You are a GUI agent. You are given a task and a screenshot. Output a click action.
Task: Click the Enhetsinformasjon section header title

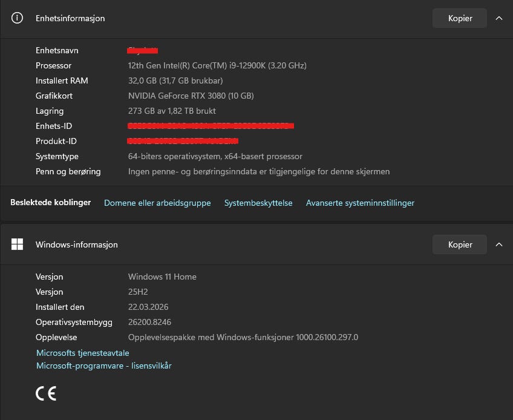70,18
